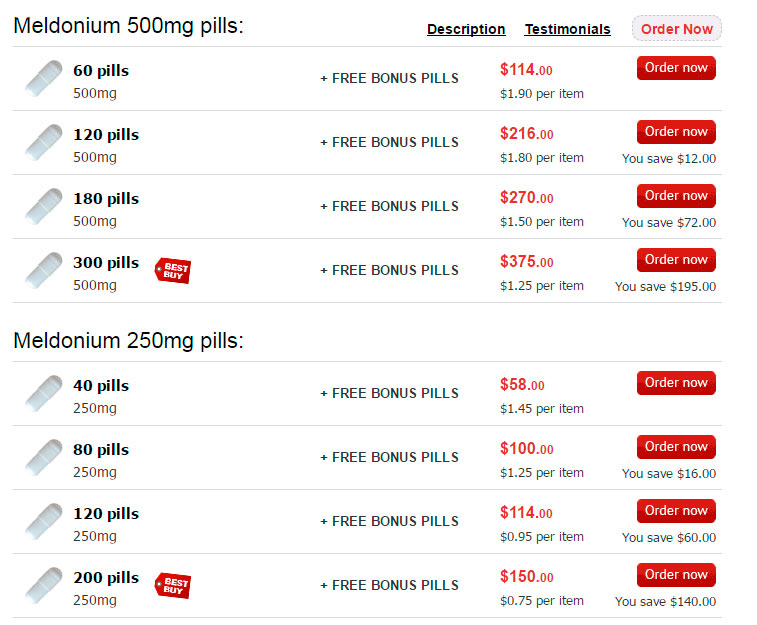Click the pill icon for 60 pills 500mg

(44, 79)
